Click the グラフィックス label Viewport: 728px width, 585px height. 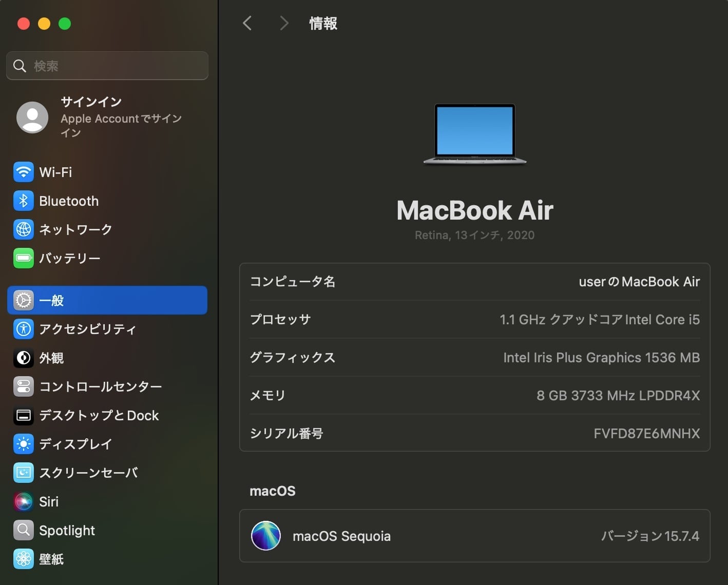[x=293, y=358]
